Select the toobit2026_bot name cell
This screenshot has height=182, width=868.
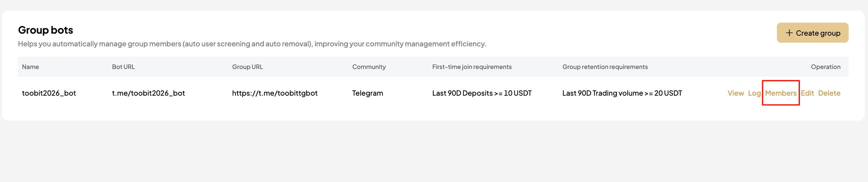click(x=49, y=93)
